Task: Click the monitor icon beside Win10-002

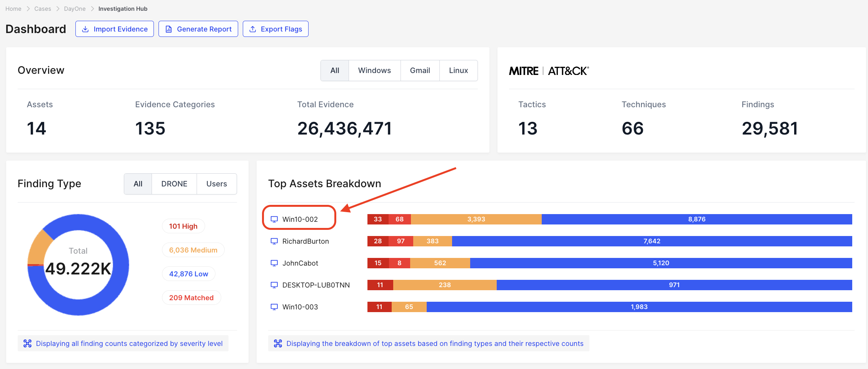Action: pos(274,219)
